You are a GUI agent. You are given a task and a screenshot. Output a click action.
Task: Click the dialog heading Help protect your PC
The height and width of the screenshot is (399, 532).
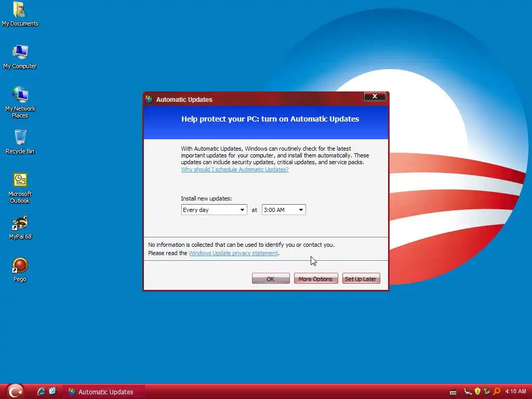(x=270, y=119)
